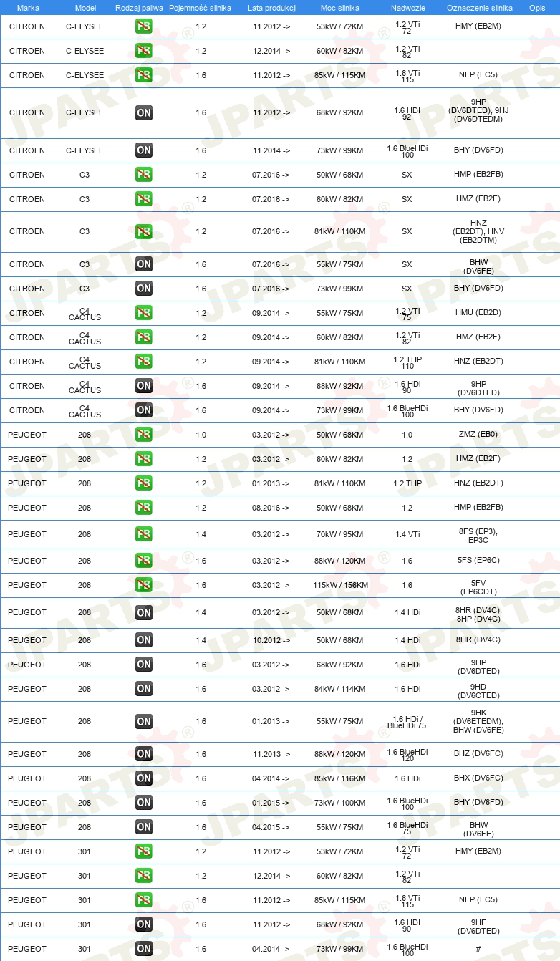Click PB fuel icon in Citroen C3 81kW/110KM row
The width and height of the screenshot is (560, 961).
coord(144,231)
